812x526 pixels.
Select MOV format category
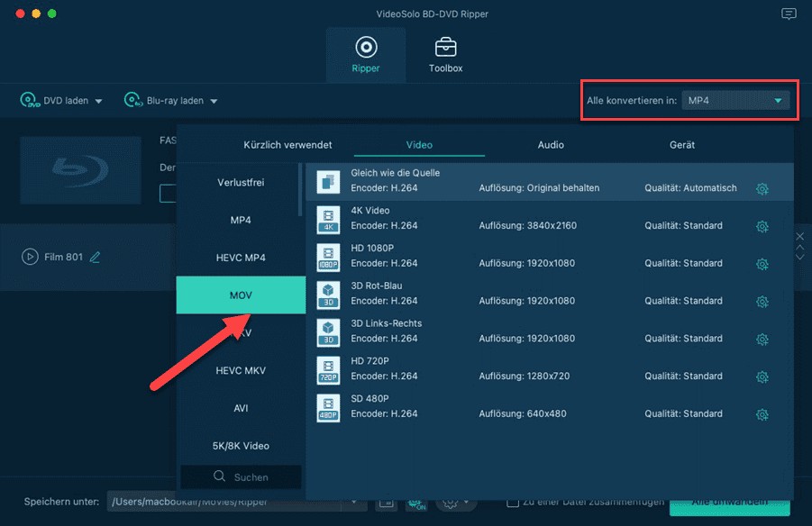click(x=241, y=295)
